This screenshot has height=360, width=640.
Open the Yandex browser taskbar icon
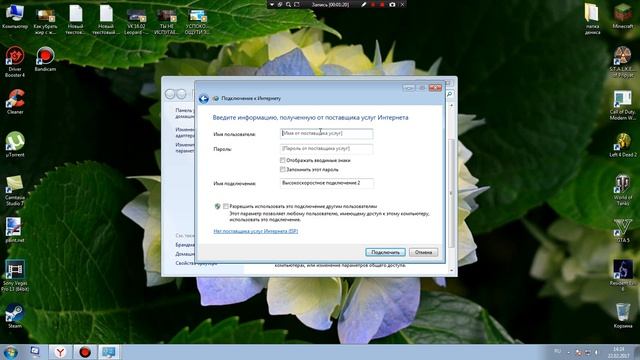(x=60, y=352)
